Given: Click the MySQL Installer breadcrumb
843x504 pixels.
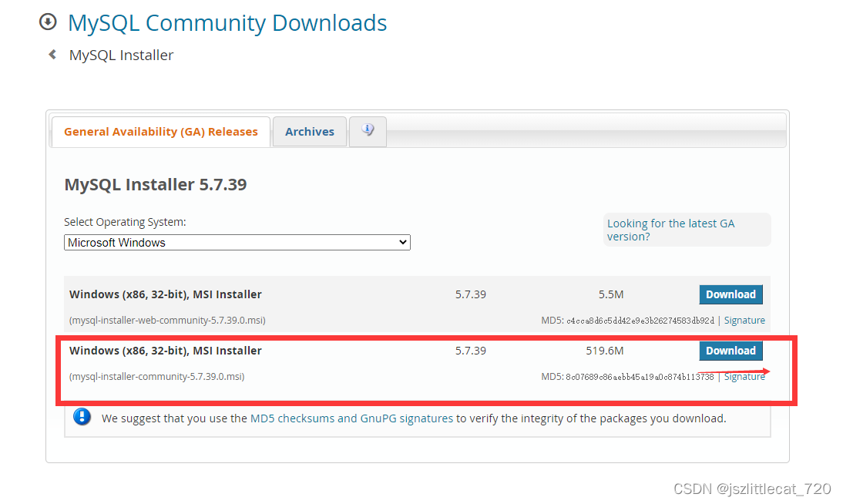Looking at the screenshot, I should pos(120,54).
